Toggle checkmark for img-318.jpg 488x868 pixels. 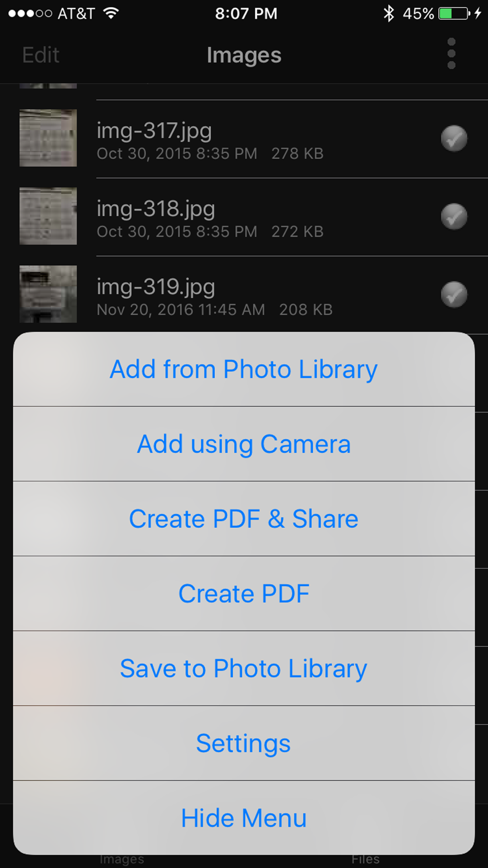(x=454, y=216)
